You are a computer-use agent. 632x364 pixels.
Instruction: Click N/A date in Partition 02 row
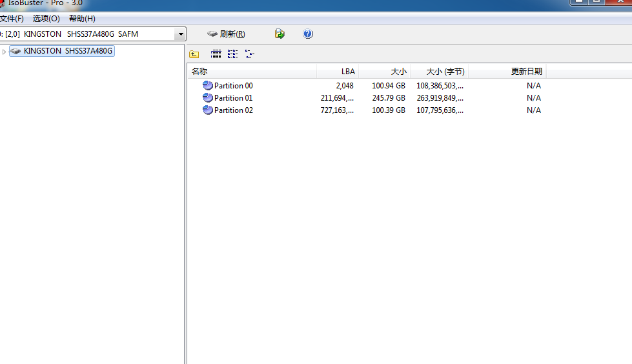(x=534, y=110)
